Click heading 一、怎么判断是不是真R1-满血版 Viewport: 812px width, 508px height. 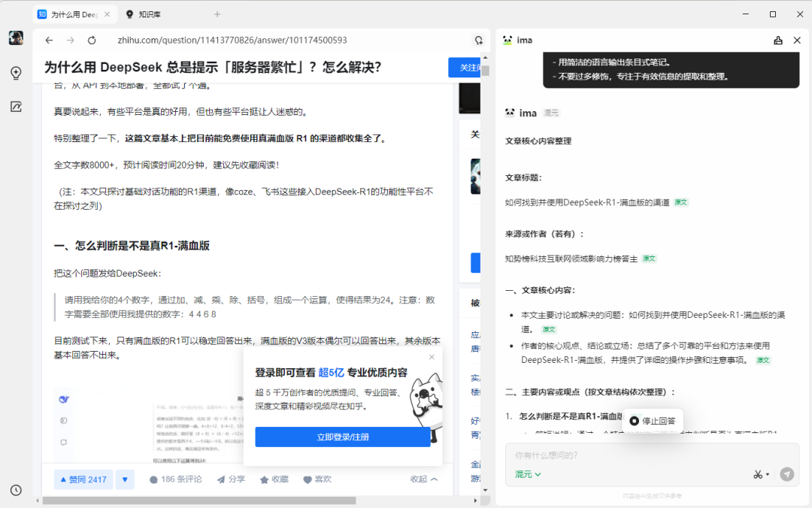click(132, 246)
